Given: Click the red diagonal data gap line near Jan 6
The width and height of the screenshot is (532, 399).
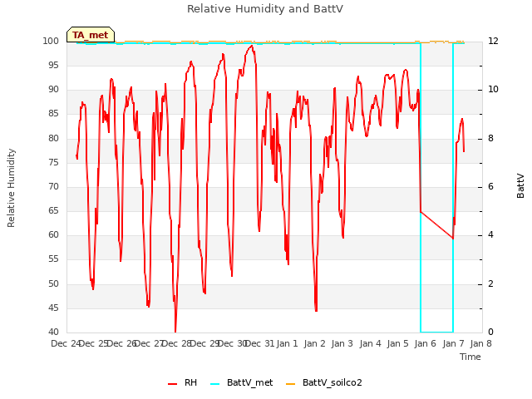Looking at the screenshot, I should (436, 225).
